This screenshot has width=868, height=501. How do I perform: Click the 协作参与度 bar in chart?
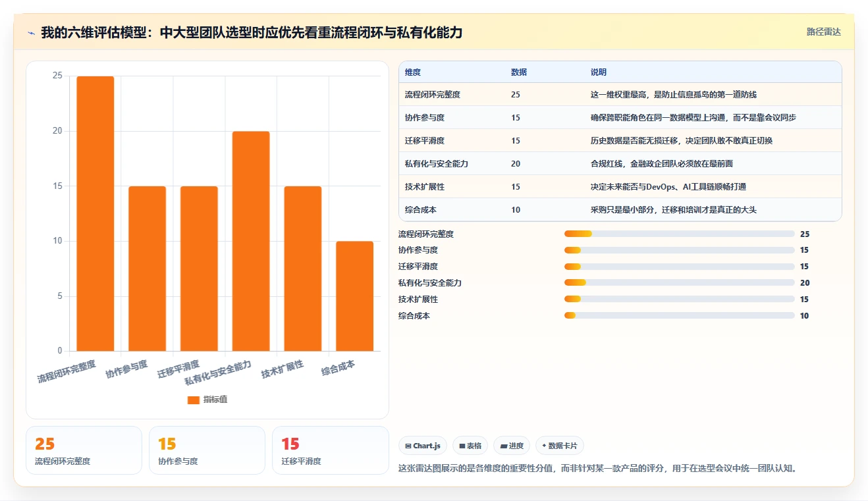(x=148, y=269)
